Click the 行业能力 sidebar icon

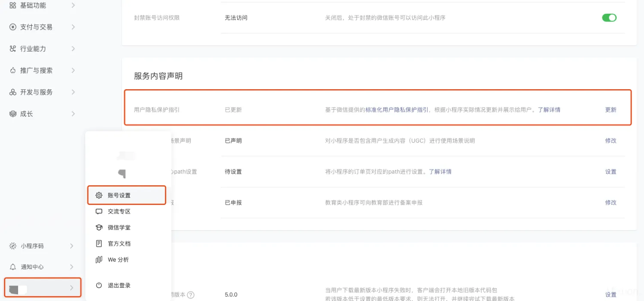[x=13, y=49]
